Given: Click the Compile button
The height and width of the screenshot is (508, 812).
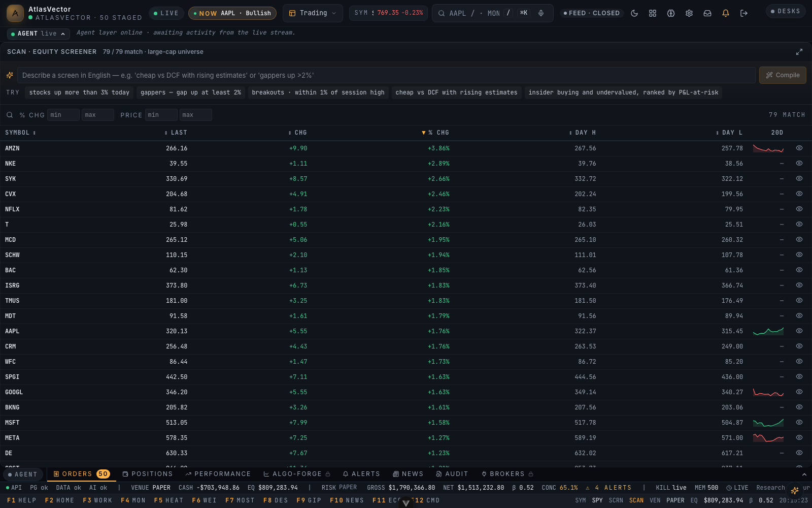Looking at the screenshot, I should (783, 75).
